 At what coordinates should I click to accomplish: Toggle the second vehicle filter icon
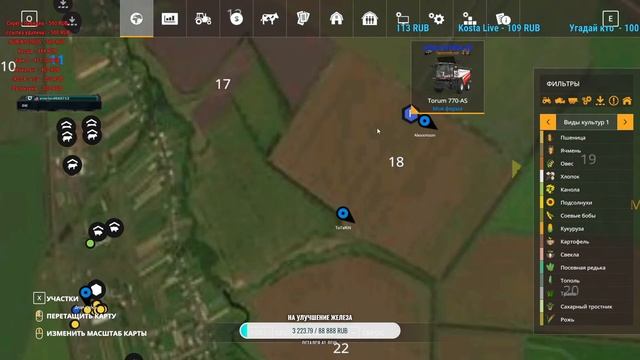560,100
